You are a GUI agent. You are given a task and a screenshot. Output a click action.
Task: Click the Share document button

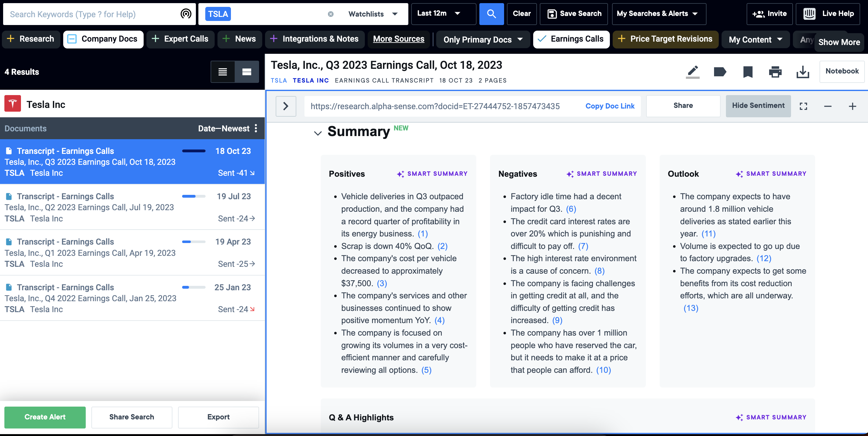point(683,106)
